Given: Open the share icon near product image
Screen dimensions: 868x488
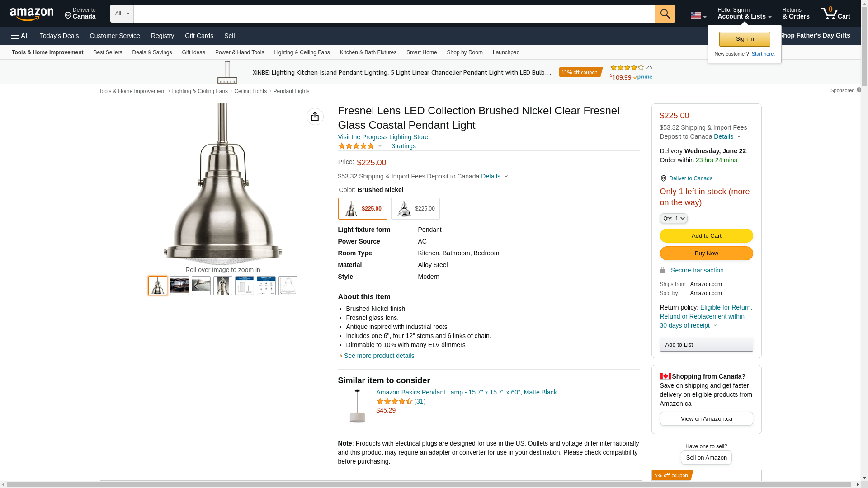Looking at the screenshot, I should (315, 117).
